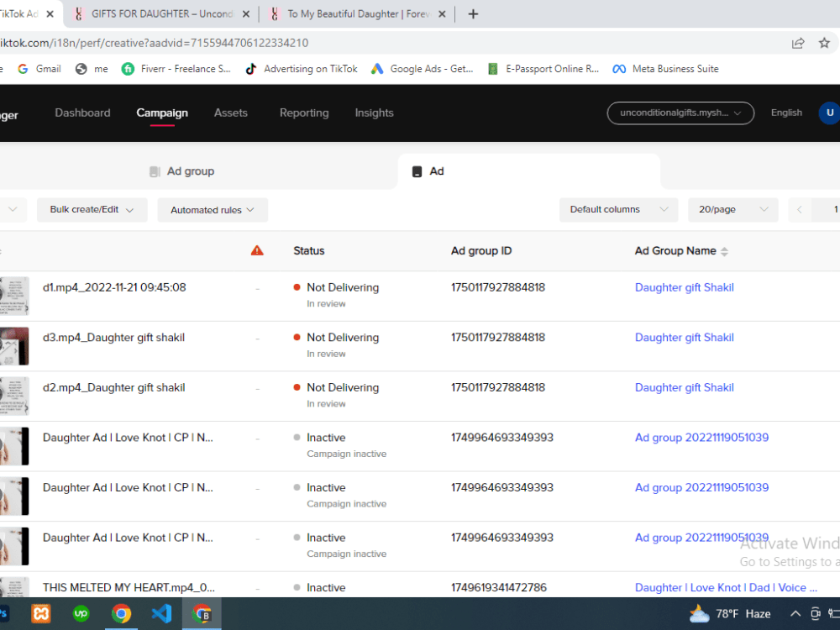Click thumbnail of d3.mp4 ad
This screenshot has height=630, width=840.
pyautogui.click(x=14, y=346)
